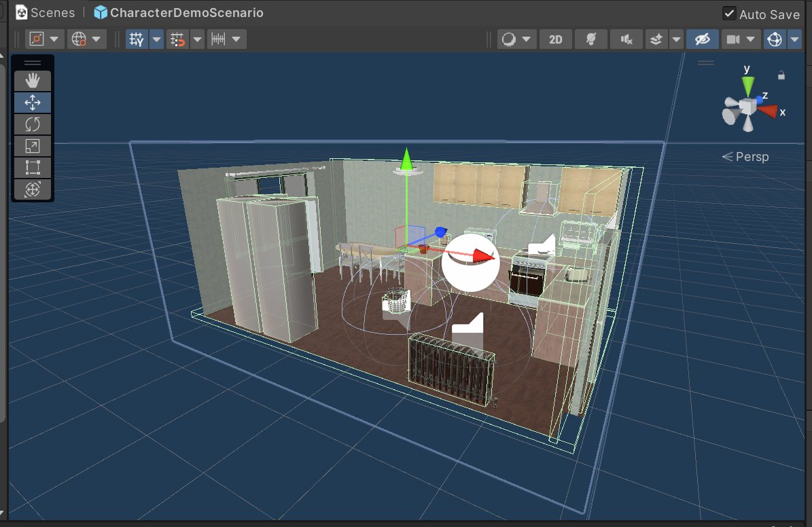812x527 pixels.
Task: Select the Scale tool
Action: pyautogui.click(x=32, y=145)
